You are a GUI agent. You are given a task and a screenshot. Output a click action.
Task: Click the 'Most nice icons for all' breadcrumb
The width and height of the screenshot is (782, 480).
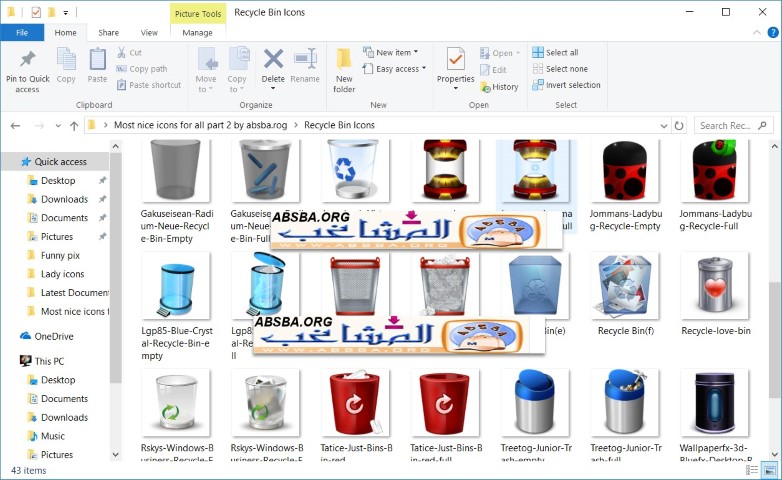(200, 125)
